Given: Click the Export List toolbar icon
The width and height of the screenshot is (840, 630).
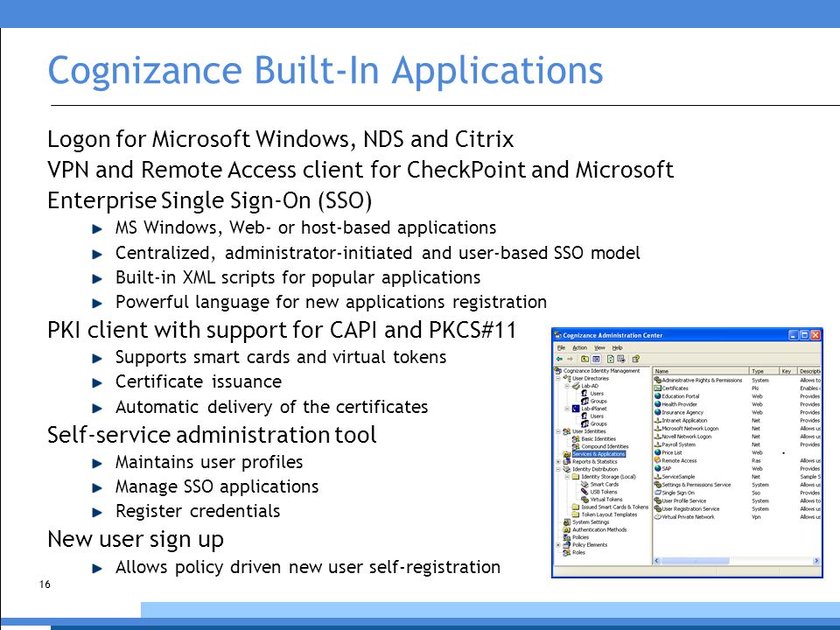Looking at the screenshot, I should (621, 359).
